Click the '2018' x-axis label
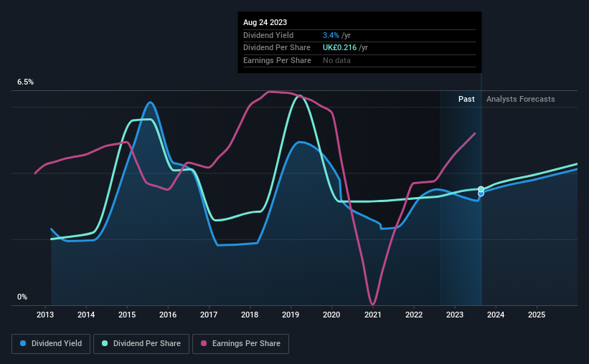This screenshot has width=589, height=364. point(250,315)
